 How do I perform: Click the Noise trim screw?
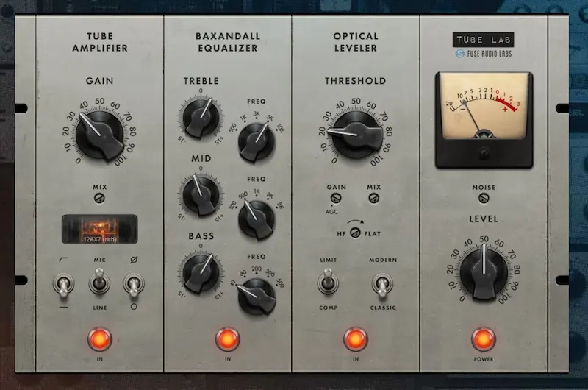[x=484, y=199]
